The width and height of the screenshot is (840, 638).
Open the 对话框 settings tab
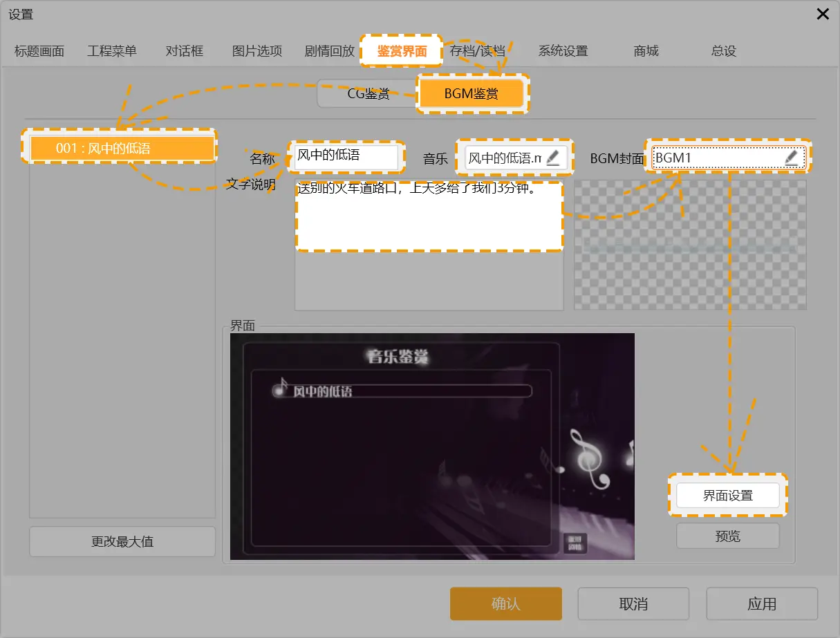point(185,51)
